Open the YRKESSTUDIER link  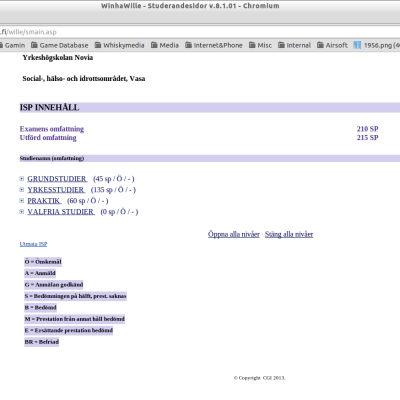[56, 190]
